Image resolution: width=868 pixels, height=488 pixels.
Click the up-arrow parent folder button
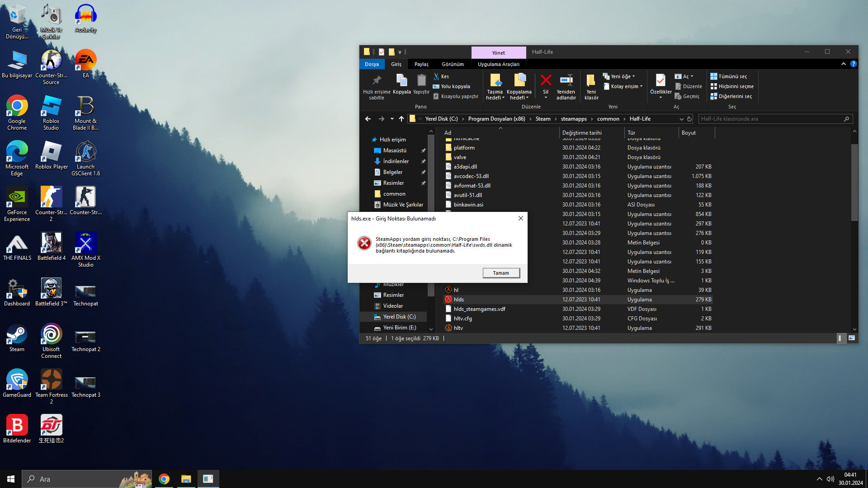tap(401, 119)
